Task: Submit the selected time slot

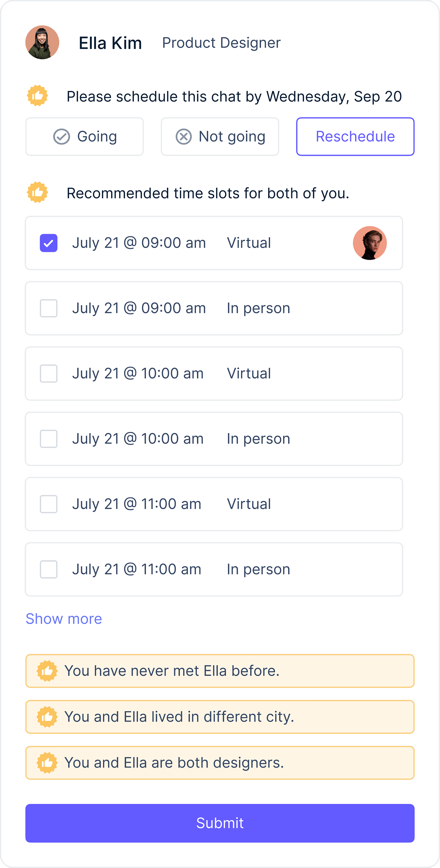Action: point(220,823)
